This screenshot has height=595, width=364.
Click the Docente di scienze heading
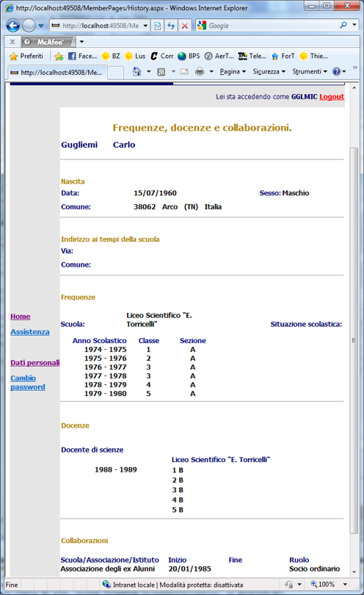pos(92,450)
